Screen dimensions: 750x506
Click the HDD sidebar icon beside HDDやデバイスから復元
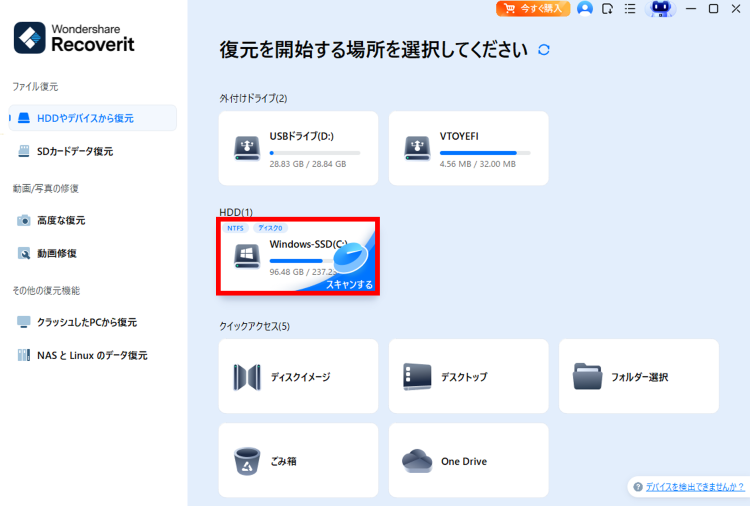click(24, 118)
